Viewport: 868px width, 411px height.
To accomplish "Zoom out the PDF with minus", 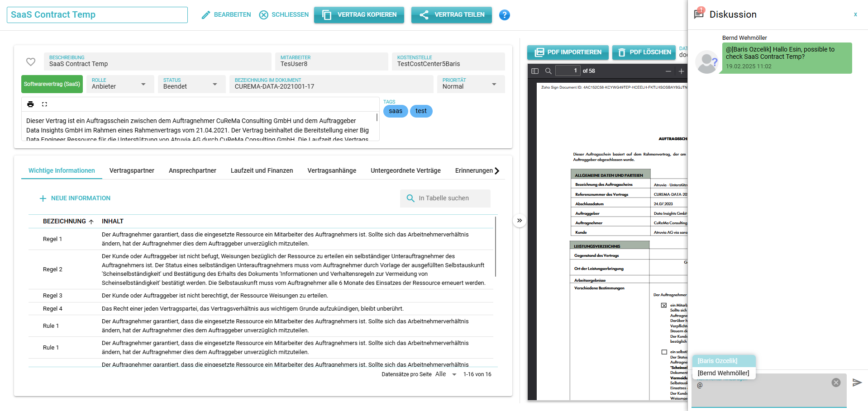I will (x=668, y=71).
